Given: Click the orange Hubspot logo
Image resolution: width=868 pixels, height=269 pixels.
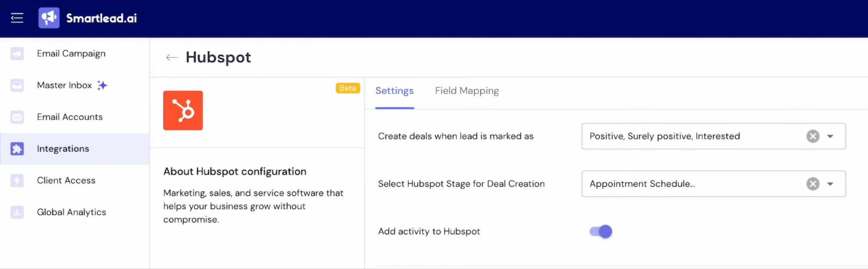Looking at the screenshot, I should tap(183, 111).
